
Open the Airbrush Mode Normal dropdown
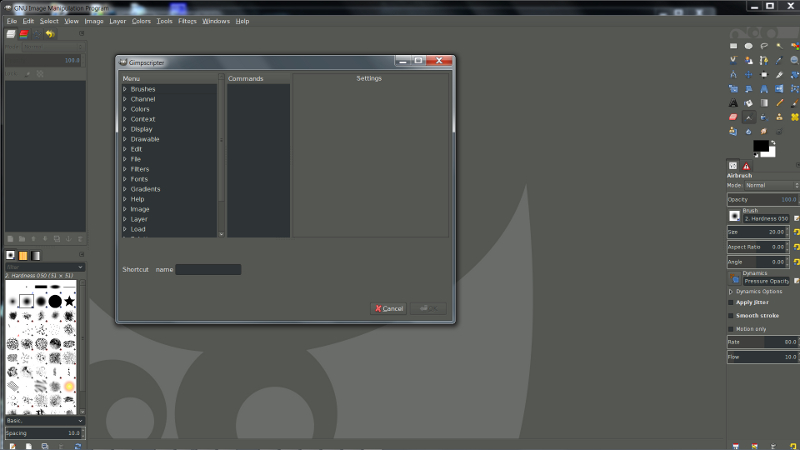click(771, 185)
